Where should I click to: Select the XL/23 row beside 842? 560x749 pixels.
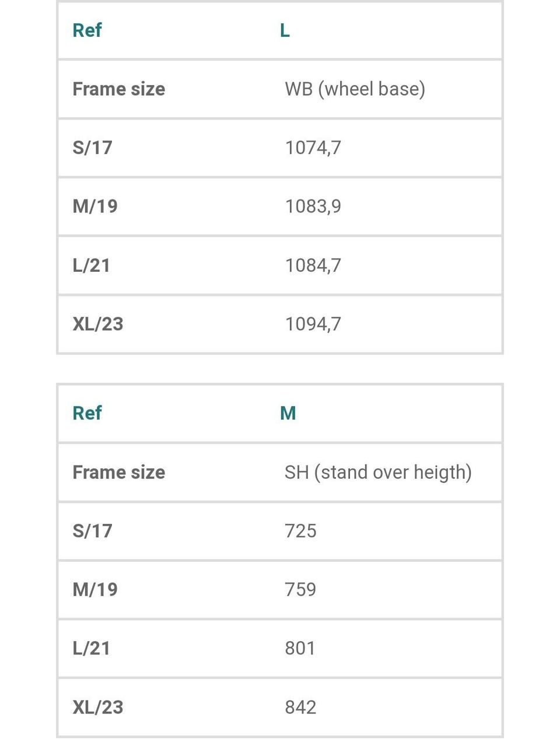pos(97,708)
